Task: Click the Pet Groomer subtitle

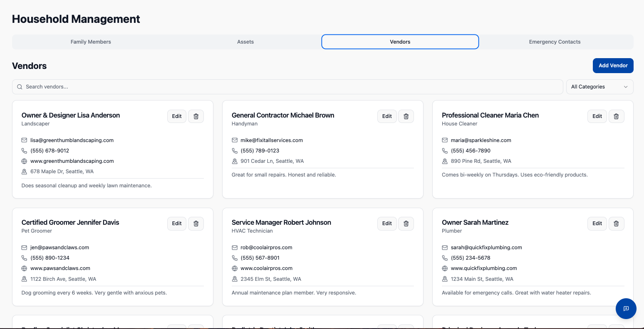Action: tap(37, 231)
